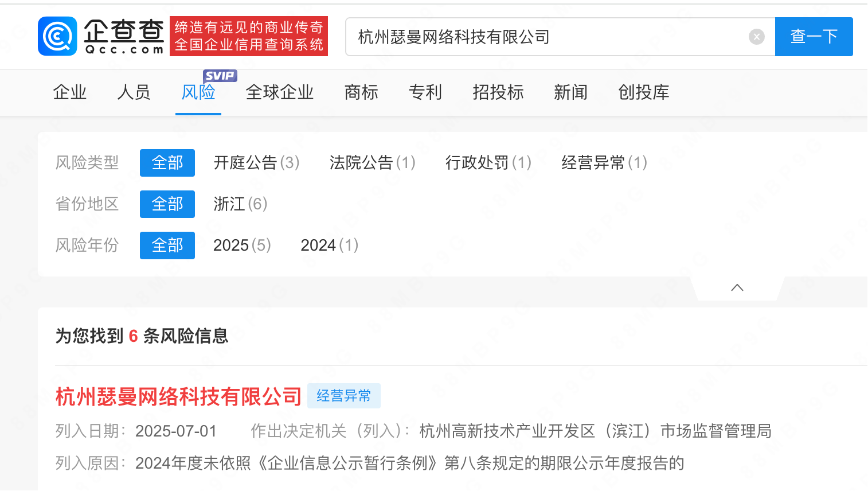Go to the 商标 tab
Viewport: 868px width, 491px height.
(x=361, y=92)
